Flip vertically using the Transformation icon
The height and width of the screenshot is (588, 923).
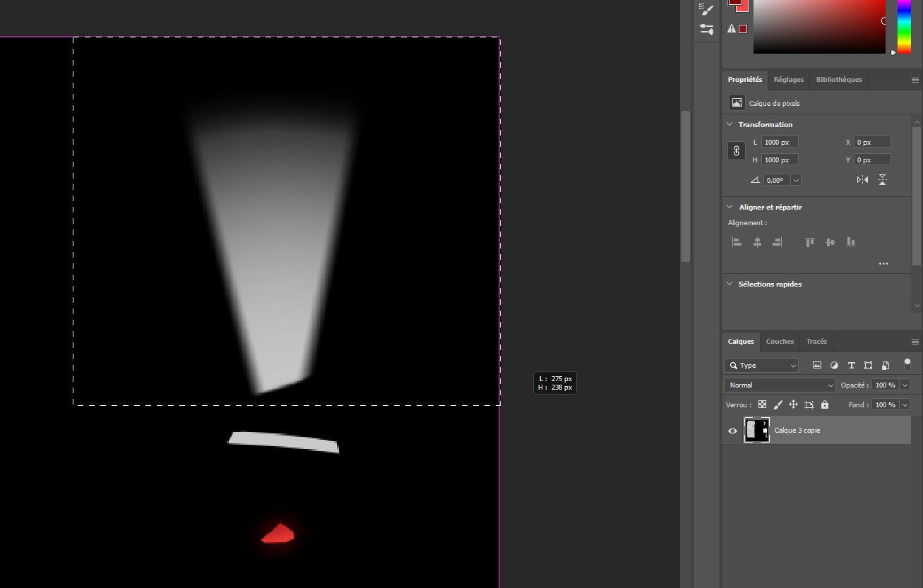coord(882,180)
